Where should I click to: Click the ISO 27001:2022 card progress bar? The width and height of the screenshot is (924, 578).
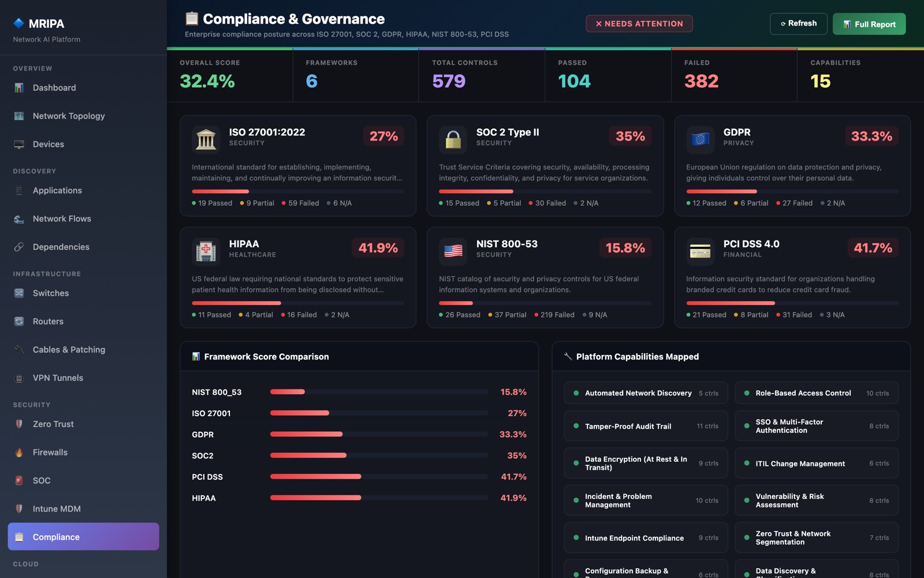[298, 191]
